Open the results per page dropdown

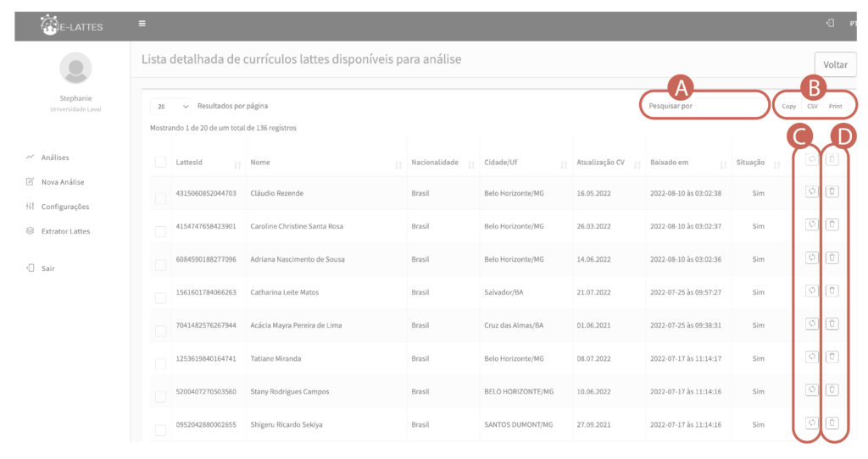tap(173, 107)
